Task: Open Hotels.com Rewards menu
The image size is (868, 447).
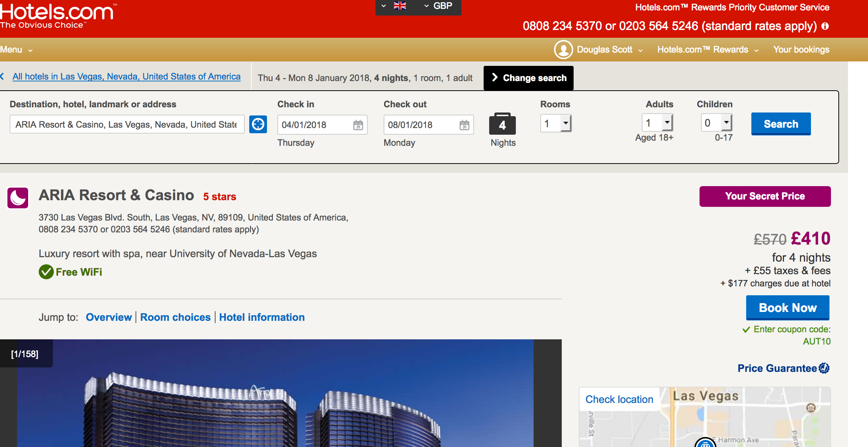Action: coord(708,50)
